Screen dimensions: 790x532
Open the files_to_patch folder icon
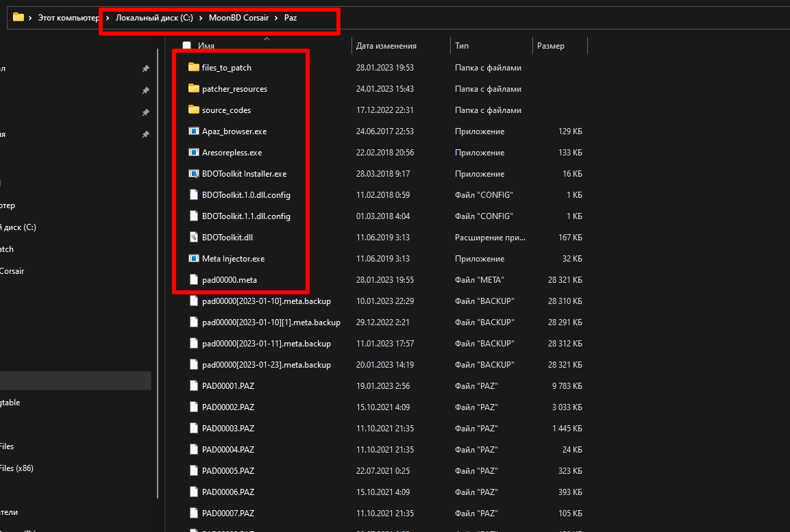[193, 68]
